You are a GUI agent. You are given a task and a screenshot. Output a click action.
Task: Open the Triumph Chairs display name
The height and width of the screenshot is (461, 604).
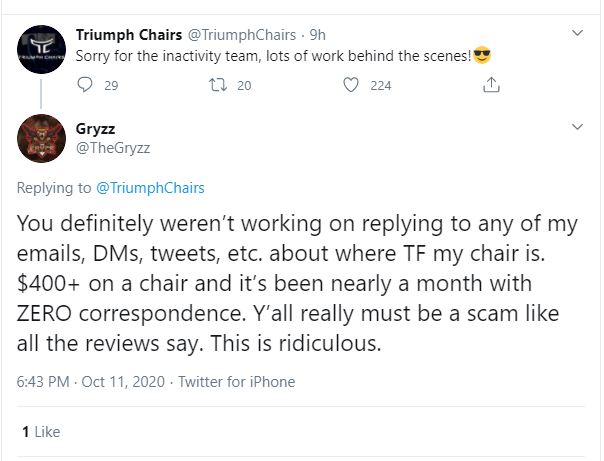point(129,35)
